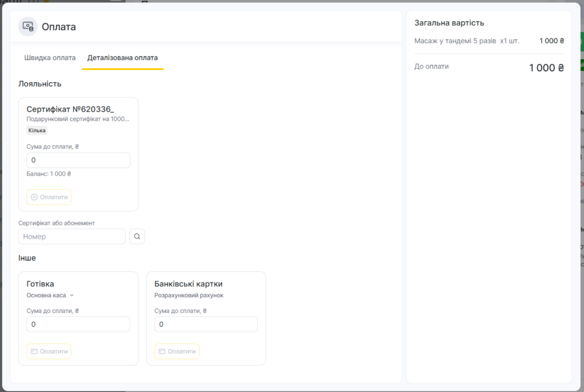Viewport: 584px width, 392px height.
Task: Click the Масаж у тандемі item line
Action: tap(467, 41)
